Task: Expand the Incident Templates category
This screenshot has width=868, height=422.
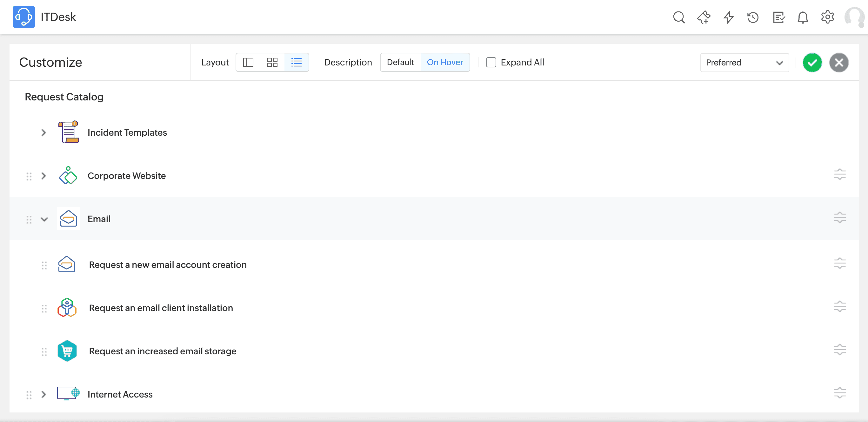Action: click(43, 133)
